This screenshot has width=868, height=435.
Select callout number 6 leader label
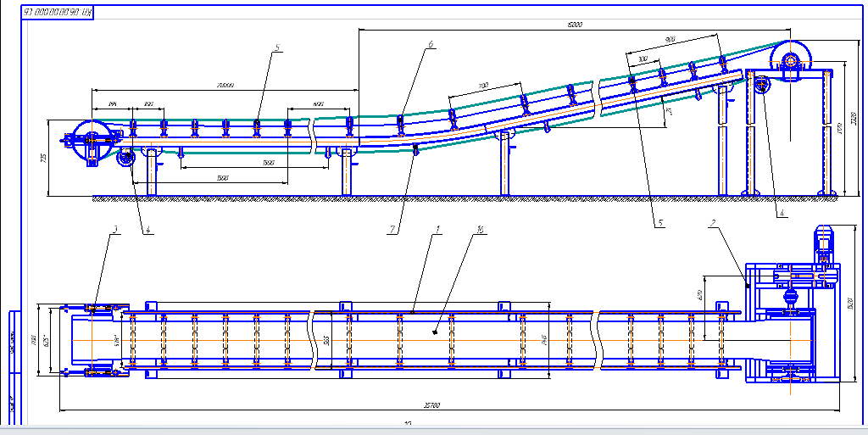coord(430,44)
